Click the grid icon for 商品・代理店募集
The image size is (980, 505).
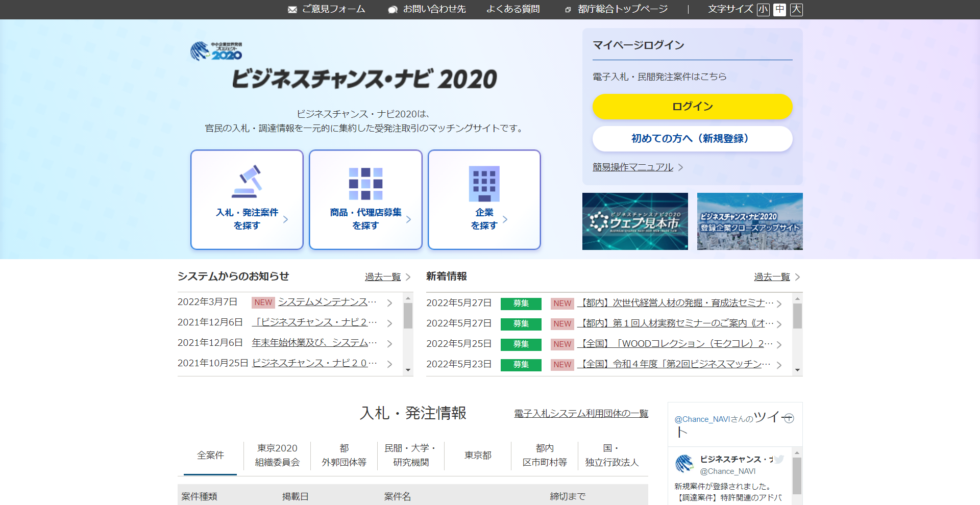pyautogui.click(x=365, y=184)
